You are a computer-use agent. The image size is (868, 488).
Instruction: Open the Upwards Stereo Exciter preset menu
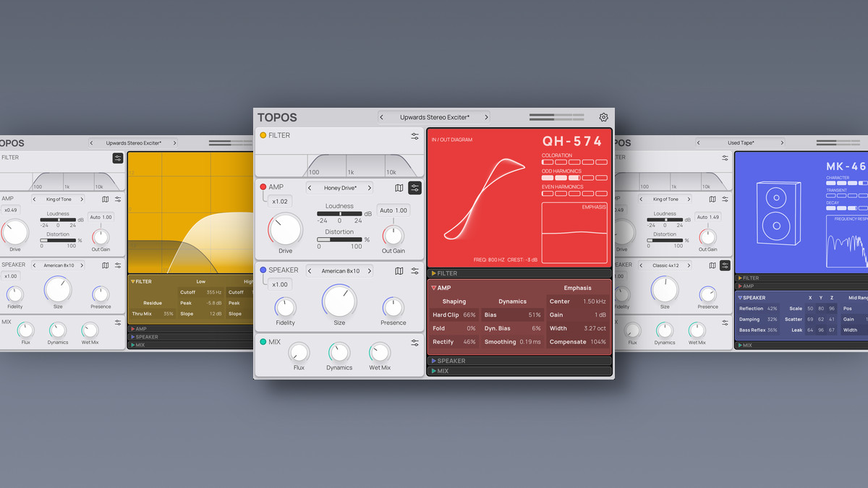point(433,116)
